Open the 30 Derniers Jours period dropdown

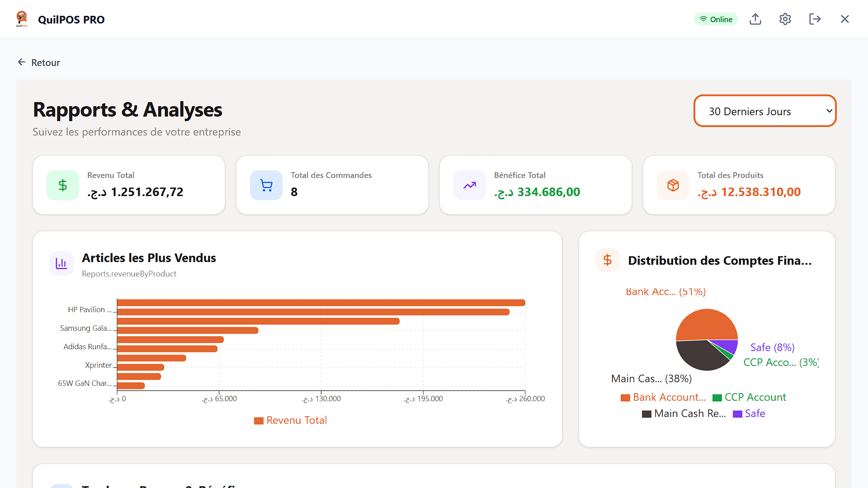click(765, 111)
